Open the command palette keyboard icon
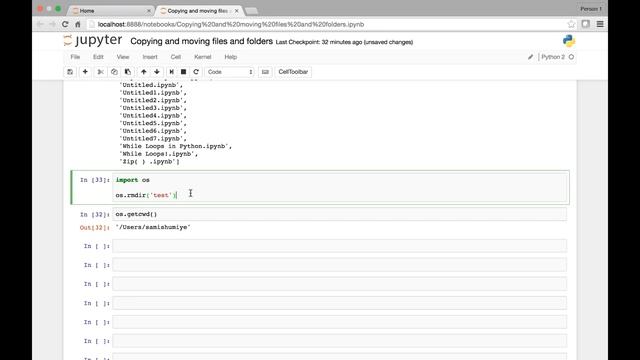 tap(265, 72)
